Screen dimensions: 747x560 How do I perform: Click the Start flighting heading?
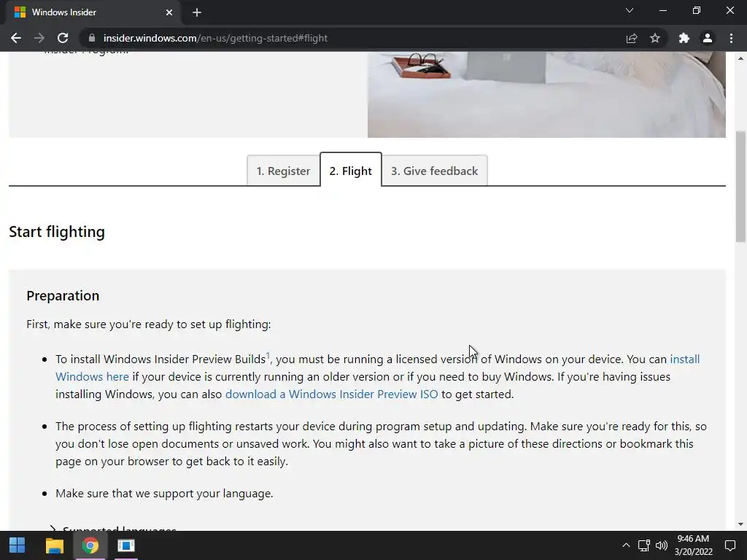(57, 232)
